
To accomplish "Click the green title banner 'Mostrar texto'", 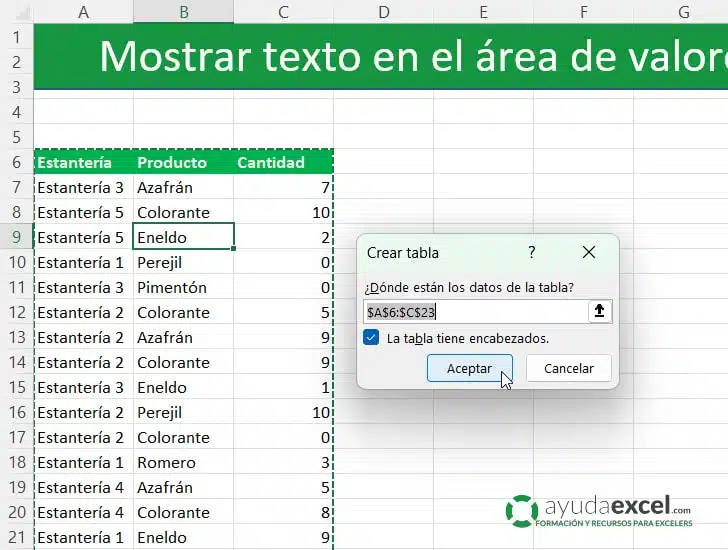I will [381, 57].
